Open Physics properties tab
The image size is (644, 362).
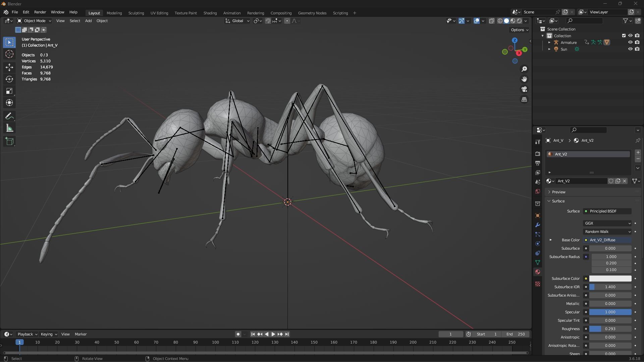(x=538, y=244)
